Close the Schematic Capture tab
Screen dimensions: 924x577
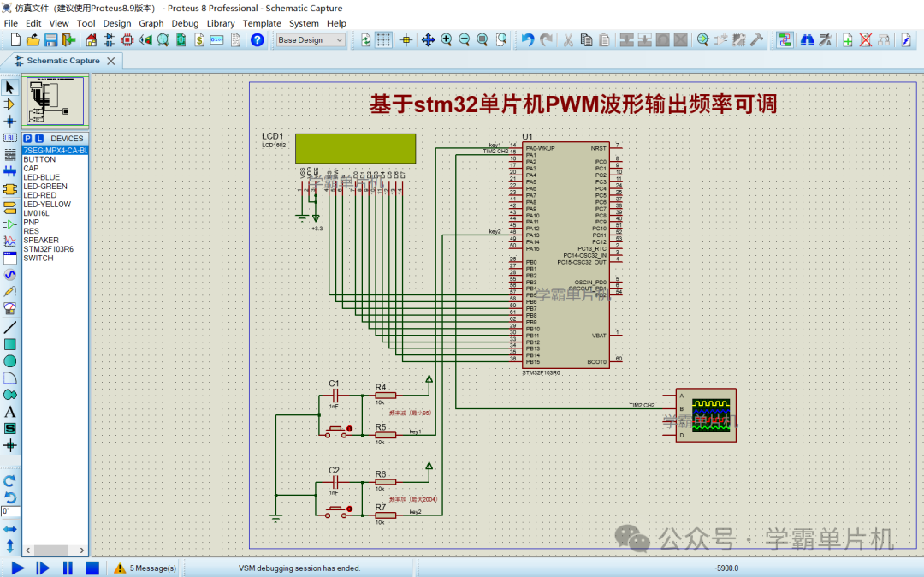click(x=110, y=61)
